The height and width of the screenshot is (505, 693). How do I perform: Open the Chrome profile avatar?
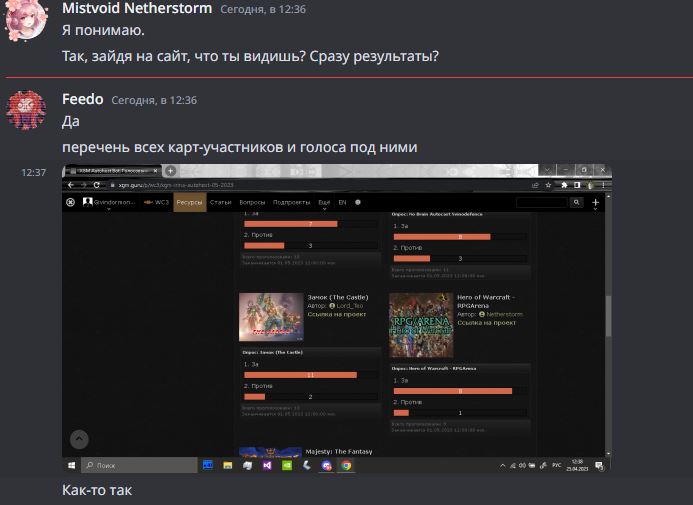pyautogui.click(x=590, y=185)
